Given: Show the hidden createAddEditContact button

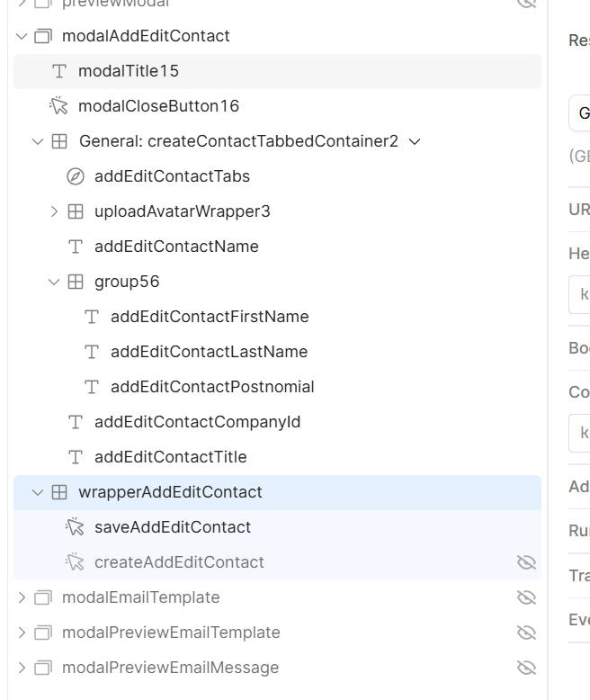Looking at the screenshot, I should point(526,562).
